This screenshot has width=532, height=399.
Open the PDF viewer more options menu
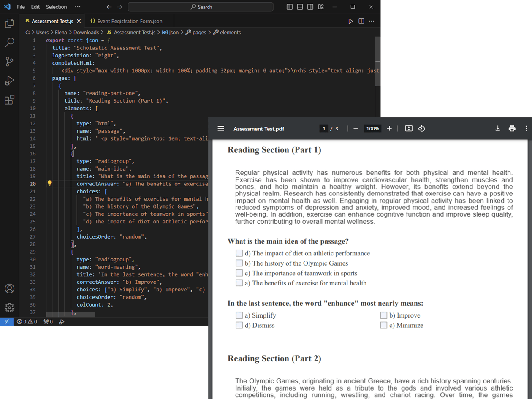pyautogui.click(x=526, y=128)
